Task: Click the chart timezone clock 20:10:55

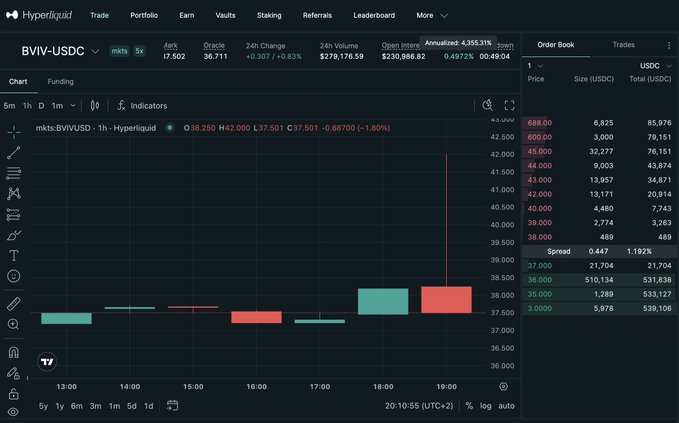Action: pyautogui.click(x=419, y=406)
